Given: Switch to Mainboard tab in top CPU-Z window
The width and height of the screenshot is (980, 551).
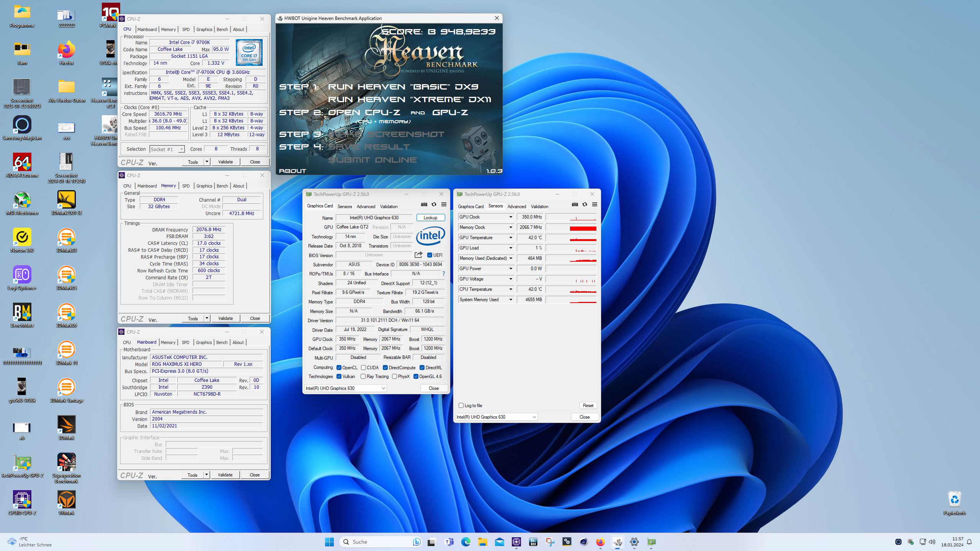Looking at the screenshot, I should click(147, 29).
